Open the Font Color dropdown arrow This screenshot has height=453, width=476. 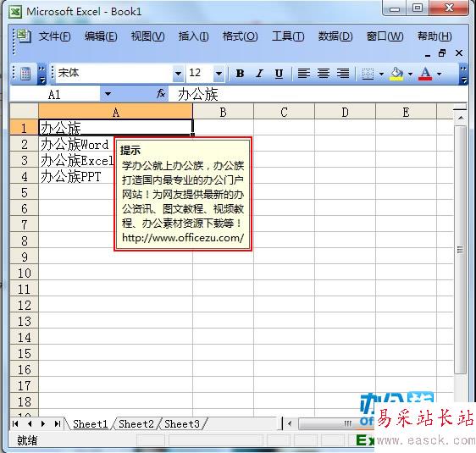tap(439, 74)
